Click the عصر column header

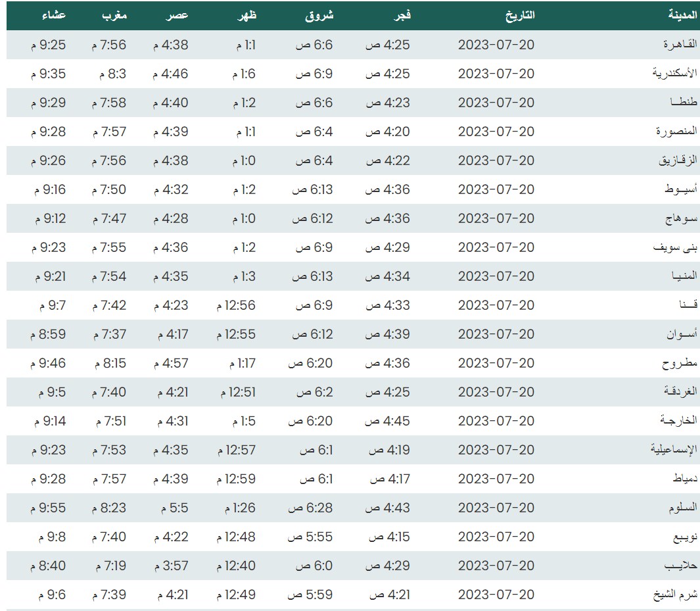(177, 15)
